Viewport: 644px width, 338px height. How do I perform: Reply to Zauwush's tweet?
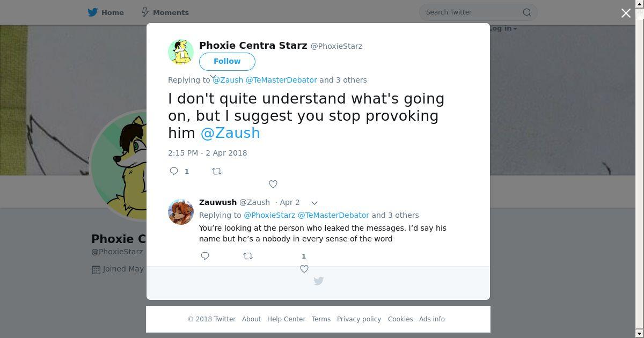point(205,256)
